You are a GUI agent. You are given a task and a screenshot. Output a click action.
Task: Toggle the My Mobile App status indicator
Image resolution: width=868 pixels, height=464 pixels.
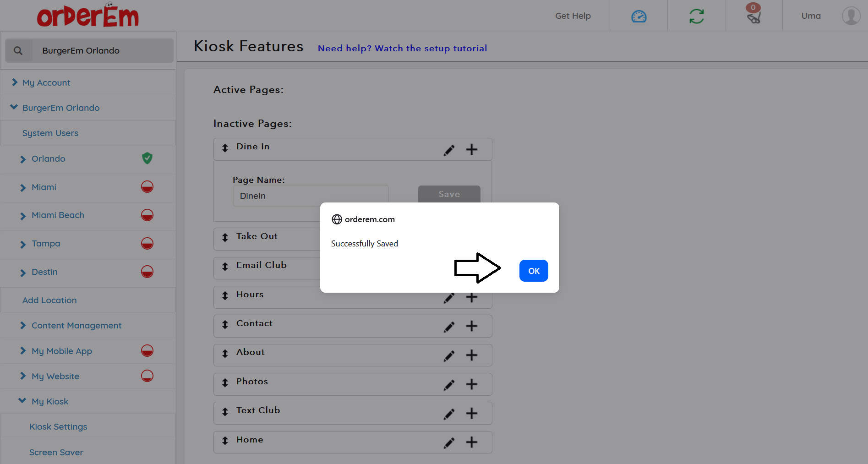pyautogui.click(x=147, y=351)
